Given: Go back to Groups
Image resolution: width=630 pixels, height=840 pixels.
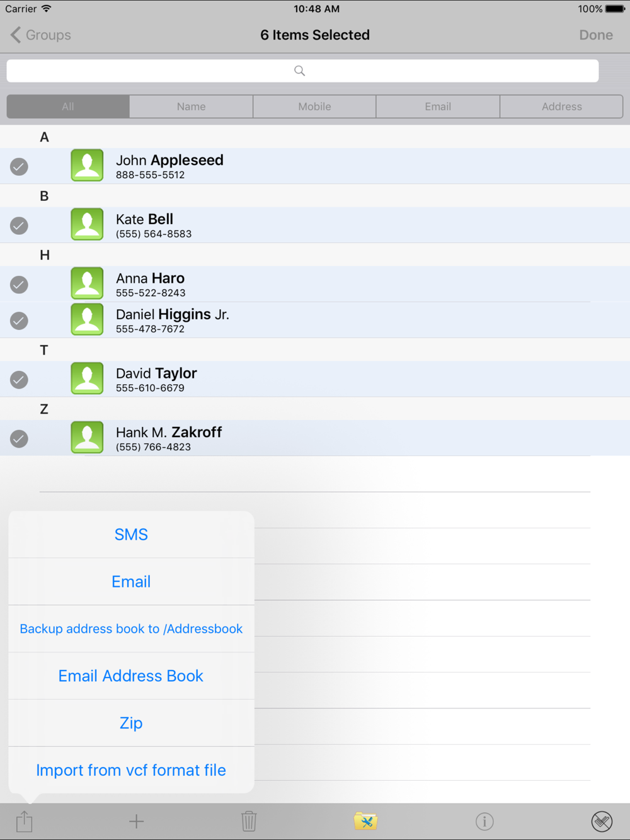Looking at the screenshot, I should [x=41, y=35].
